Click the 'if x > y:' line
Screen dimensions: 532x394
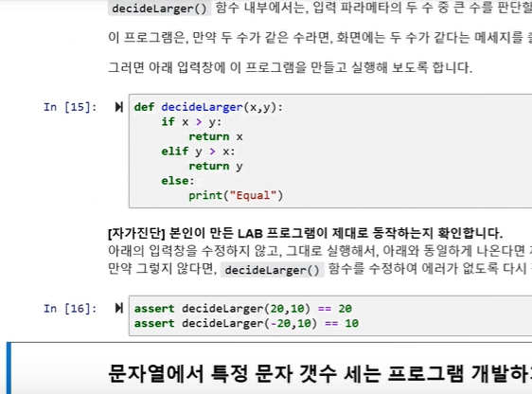coord(191,122)
